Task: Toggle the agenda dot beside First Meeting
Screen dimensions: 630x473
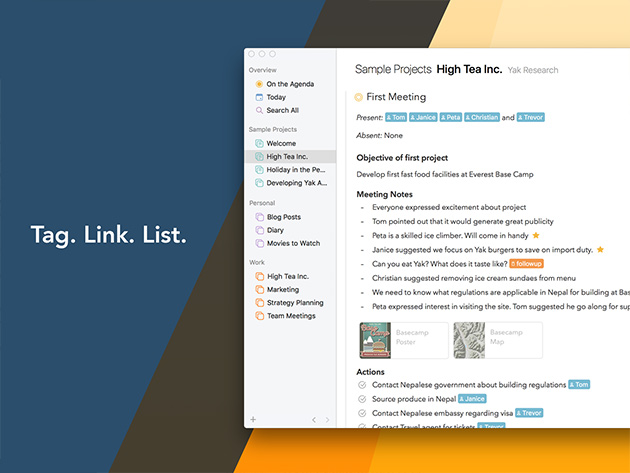Action: click(358, 97)
